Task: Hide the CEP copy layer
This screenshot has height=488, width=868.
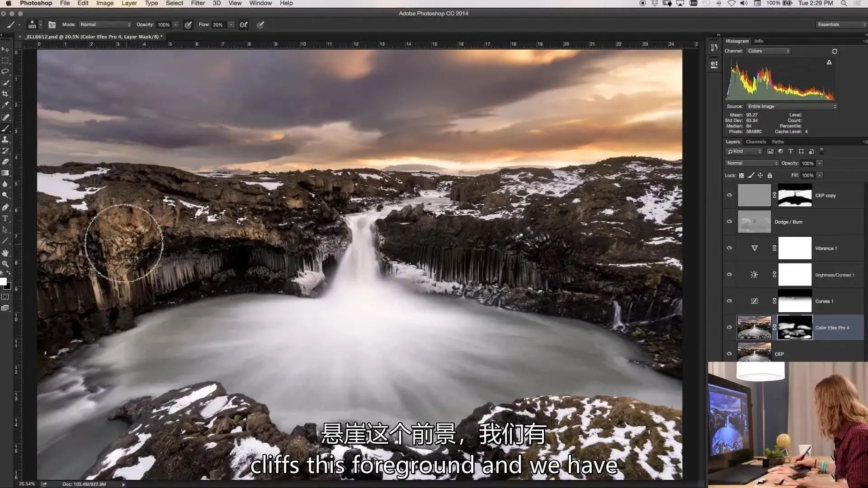Action: point(729,195)
